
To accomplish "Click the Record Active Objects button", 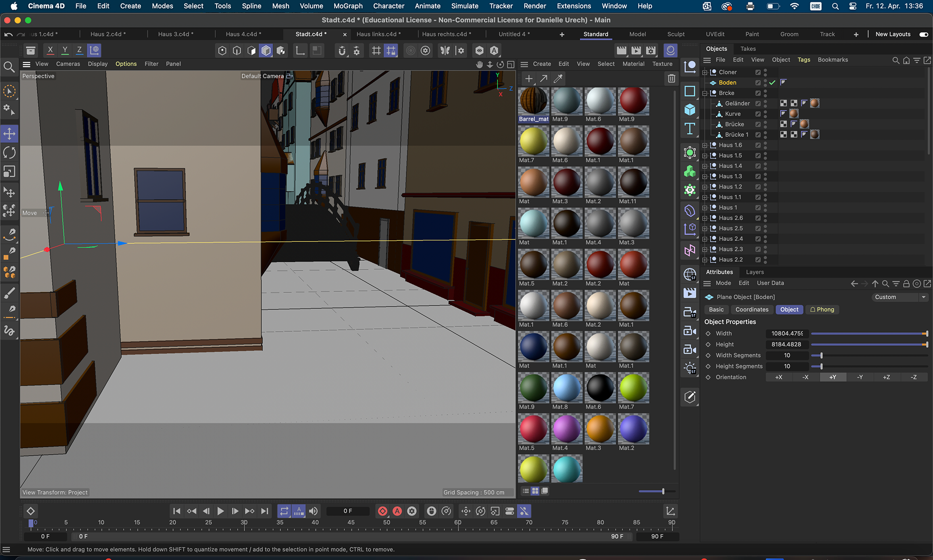I will [382, 511].
